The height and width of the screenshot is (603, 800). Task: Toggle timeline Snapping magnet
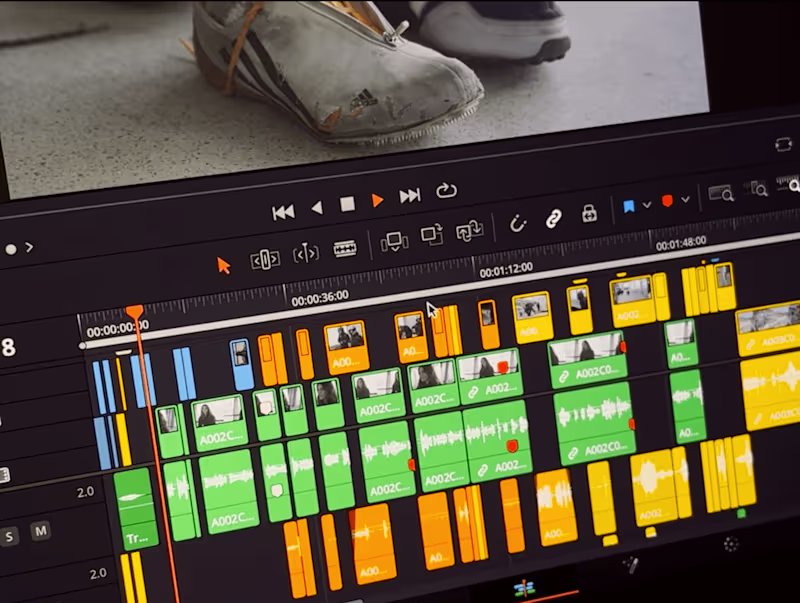point(517,223)
